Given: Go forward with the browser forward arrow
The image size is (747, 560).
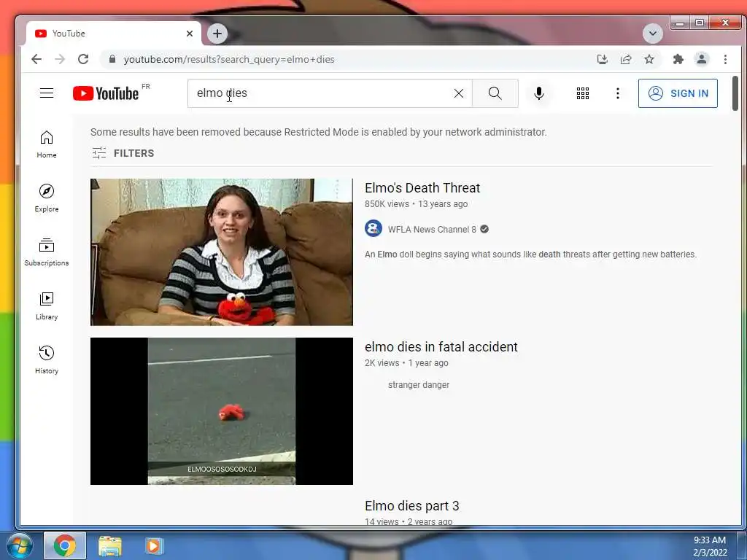Looking at the screenshot, I should click(x=60, y=59).
